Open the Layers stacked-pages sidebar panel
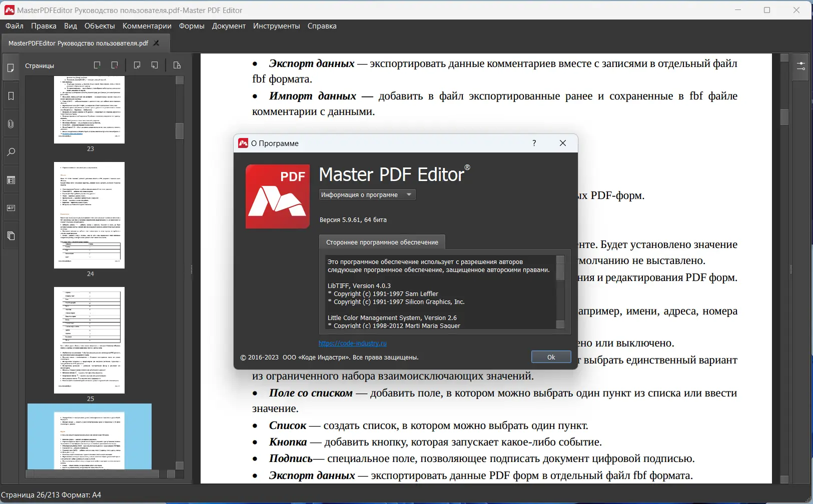 [x=11, y=236]
